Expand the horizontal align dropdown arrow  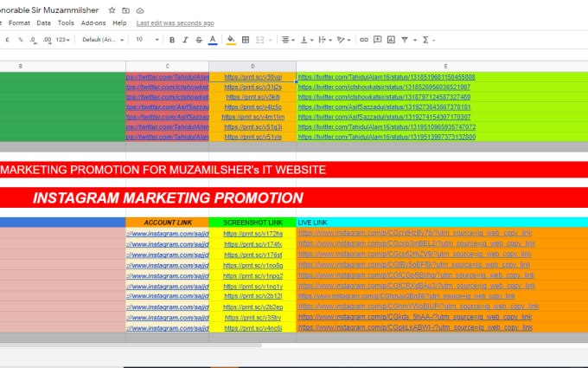(x=293, y=40)
